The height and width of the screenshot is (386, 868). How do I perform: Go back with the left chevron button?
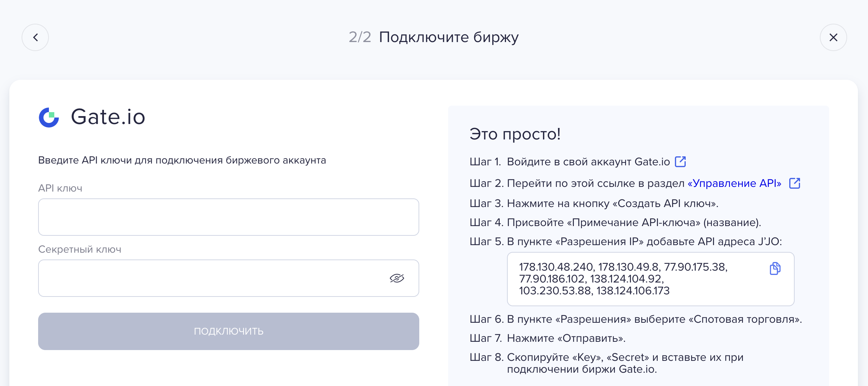tap(35, 37)
